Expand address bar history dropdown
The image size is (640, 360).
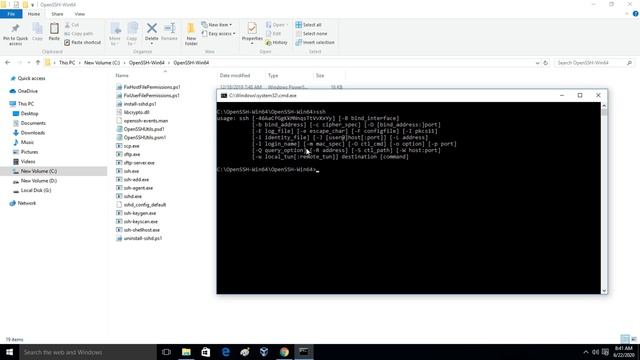tap(537, 63)
